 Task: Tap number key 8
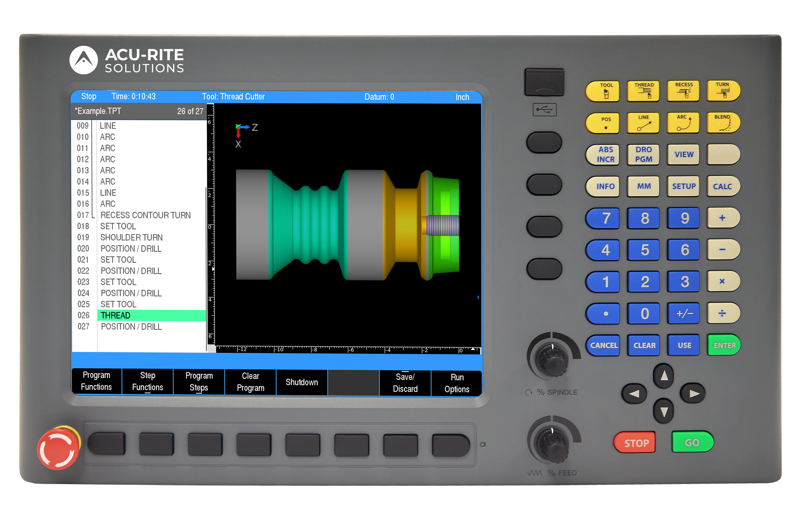[x=643, y=218]
